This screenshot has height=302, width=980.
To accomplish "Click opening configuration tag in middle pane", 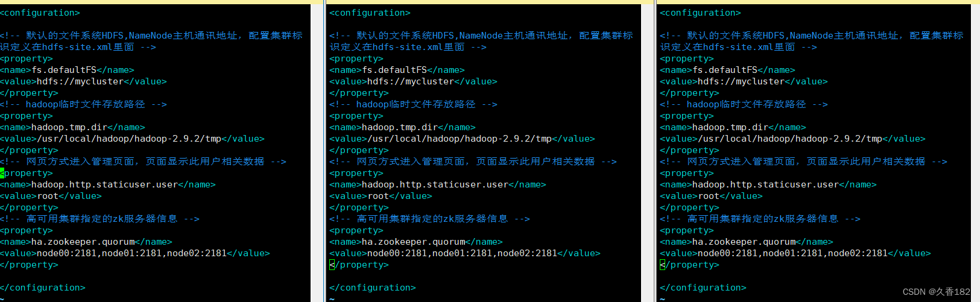I will click(x=370, y=13).
